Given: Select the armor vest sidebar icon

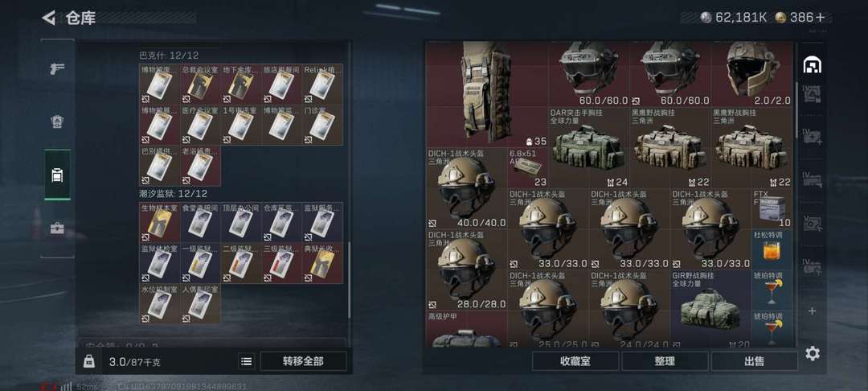Looking at the screenshot, I should pos(57,121).
